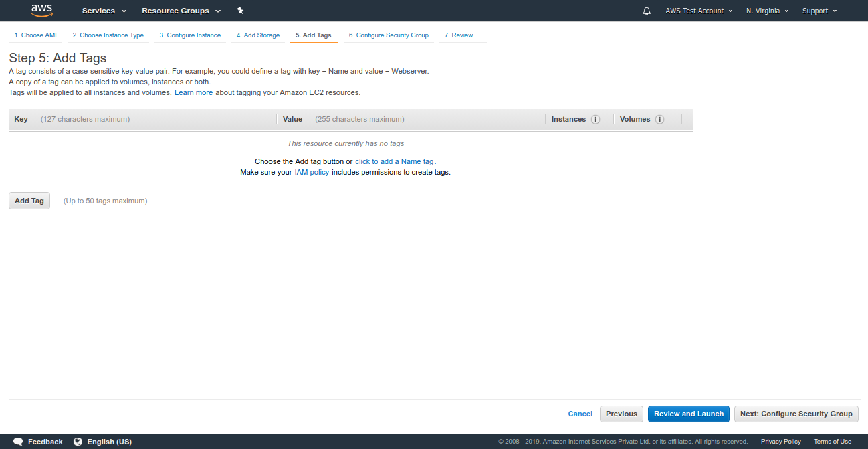Open the Resource Groups dropdown

point(181,11)
